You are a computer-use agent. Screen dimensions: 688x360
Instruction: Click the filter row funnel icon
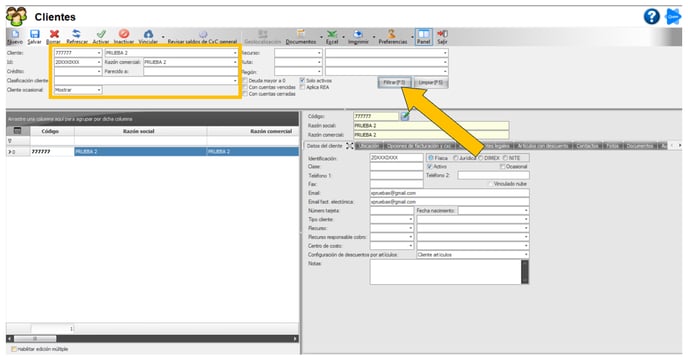point(10,141)
